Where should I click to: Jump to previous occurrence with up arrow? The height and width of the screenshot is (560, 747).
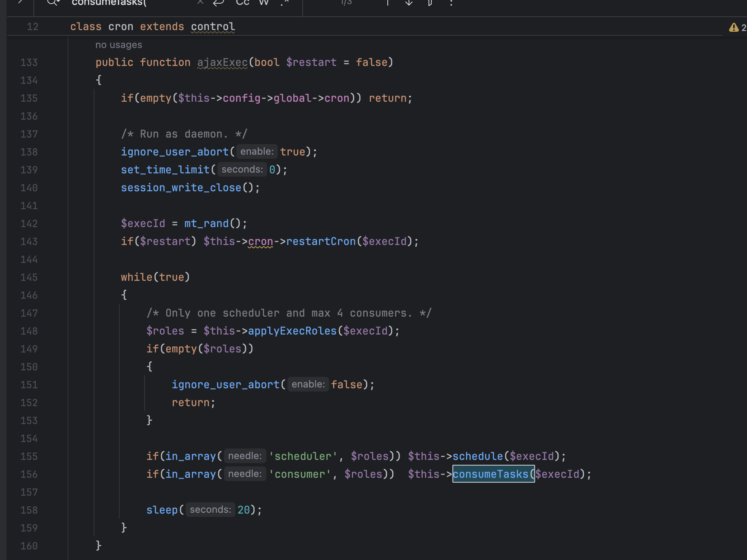388,2
